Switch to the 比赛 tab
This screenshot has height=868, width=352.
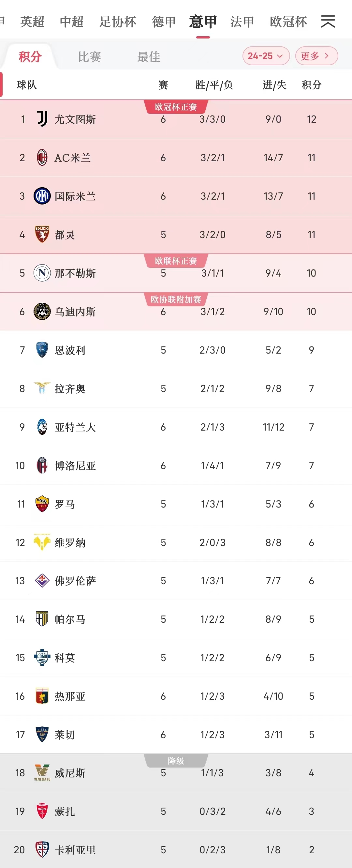coord(90,57)
